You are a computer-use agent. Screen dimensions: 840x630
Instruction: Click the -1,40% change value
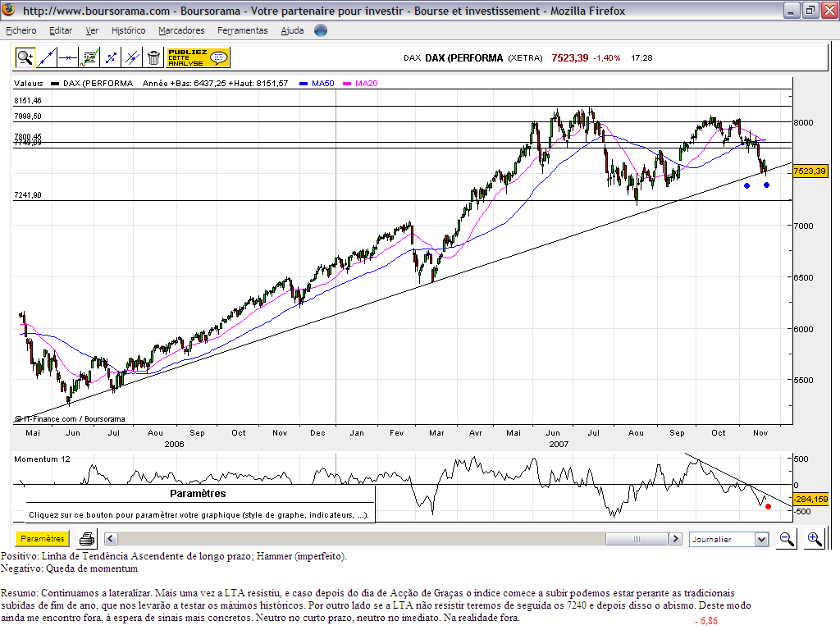[x=606, y=58]
